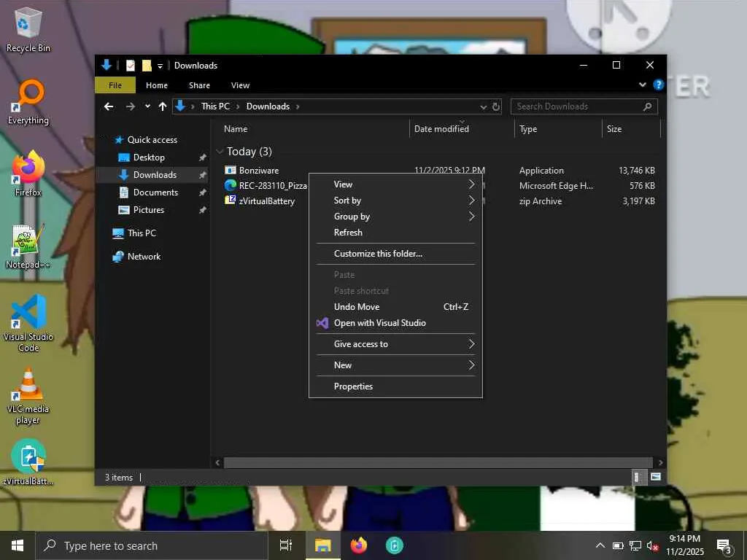Screen dimensions: 747x560
Task: Open the Home ribbon tab
Action: (x=157, y=85)
